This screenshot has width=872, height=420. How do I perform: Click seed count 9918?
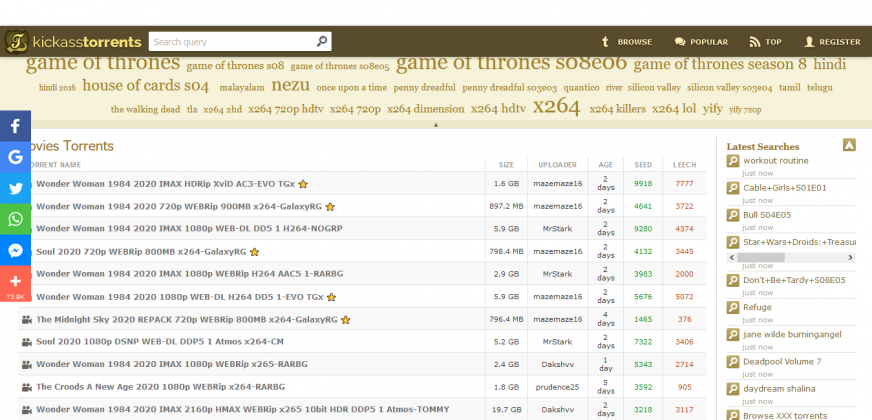click(643, 184)
